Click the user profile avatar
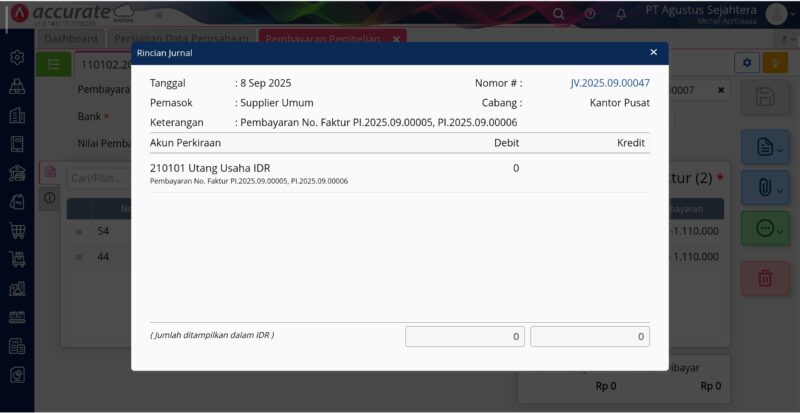The width and height of the screenshot is (800, 413). (x=777, y=13)
